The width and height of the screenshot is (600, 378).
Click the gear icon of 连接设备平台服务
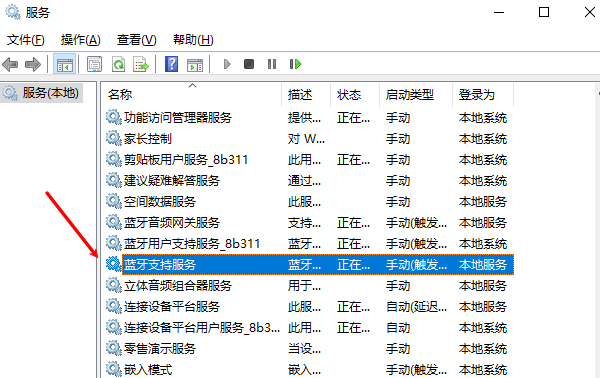(x=114, y=306)
